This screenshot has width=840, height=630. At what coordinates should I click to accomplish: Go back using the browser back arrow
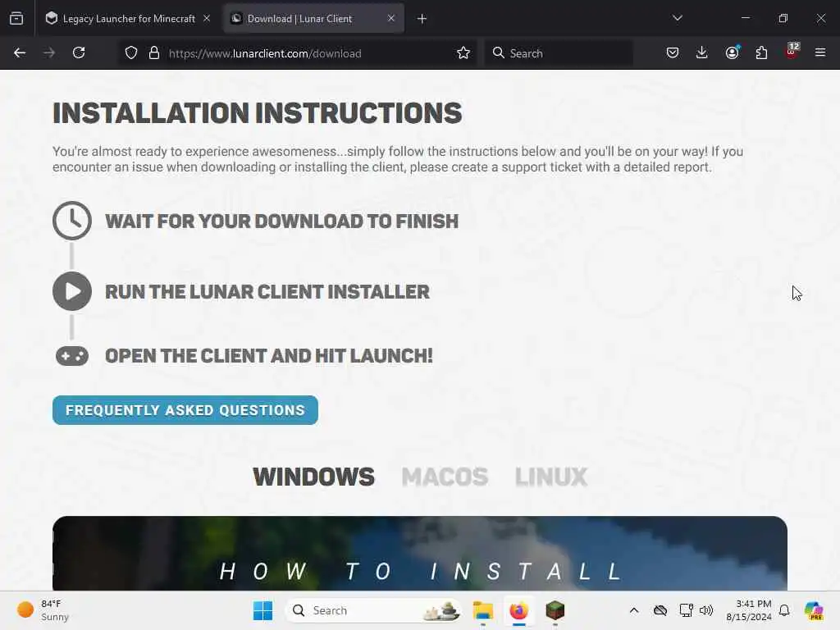tap(20, 52)
